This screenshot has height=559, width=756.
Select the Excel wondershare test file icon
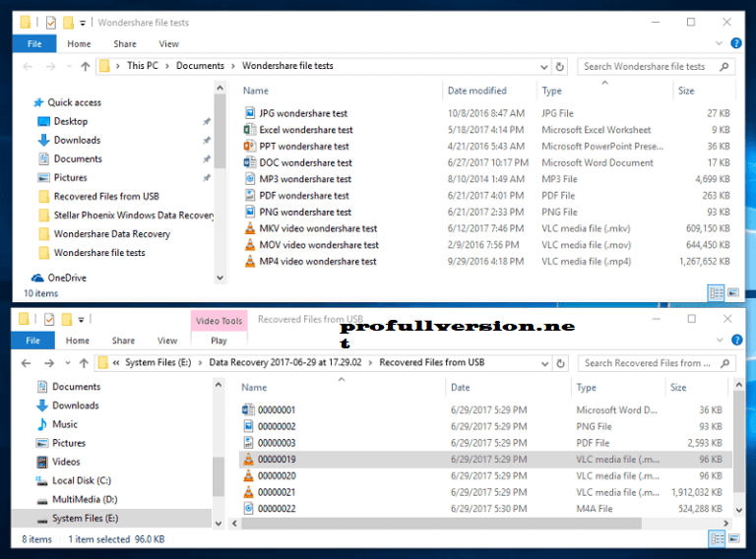click(249, 130)
